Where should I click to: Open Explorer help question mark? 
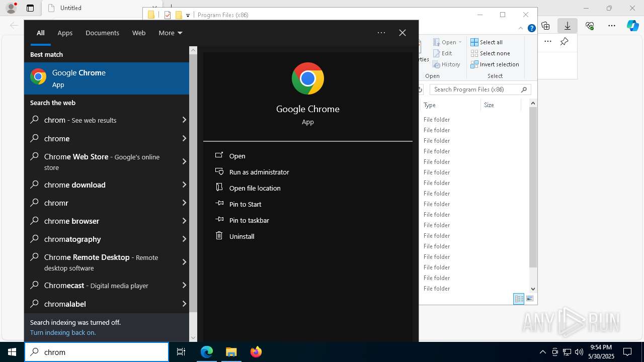[531, 29]
